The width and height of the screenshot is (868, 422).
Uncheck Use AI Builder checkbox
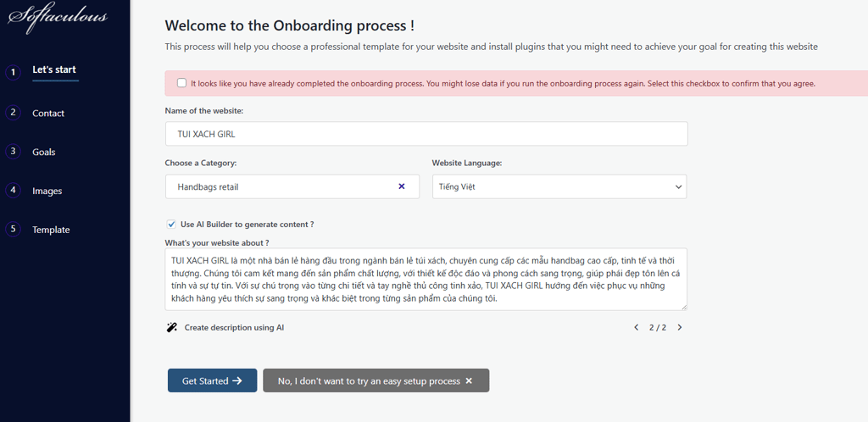(x=171, y=225)
